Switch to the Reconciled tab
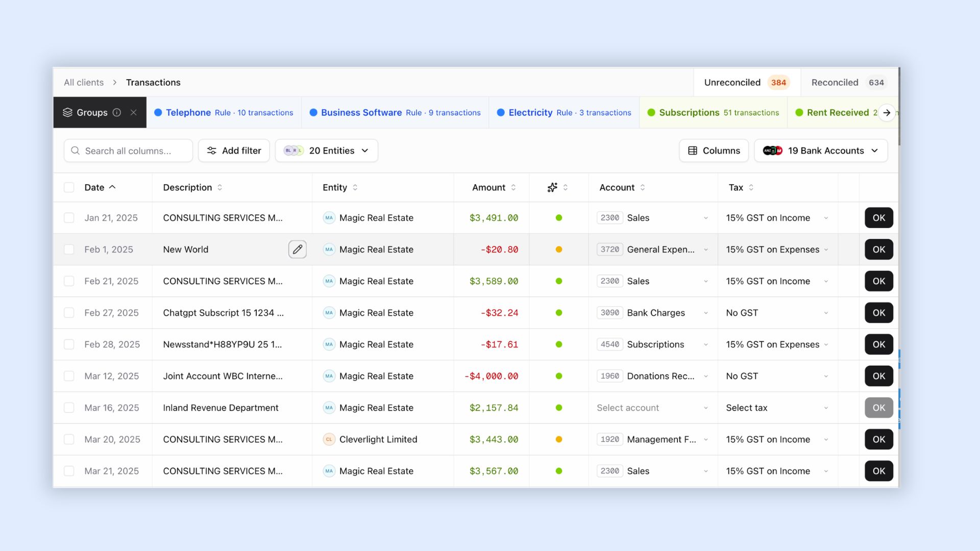This screenshot has height=551, width=980. pos(849,83)
